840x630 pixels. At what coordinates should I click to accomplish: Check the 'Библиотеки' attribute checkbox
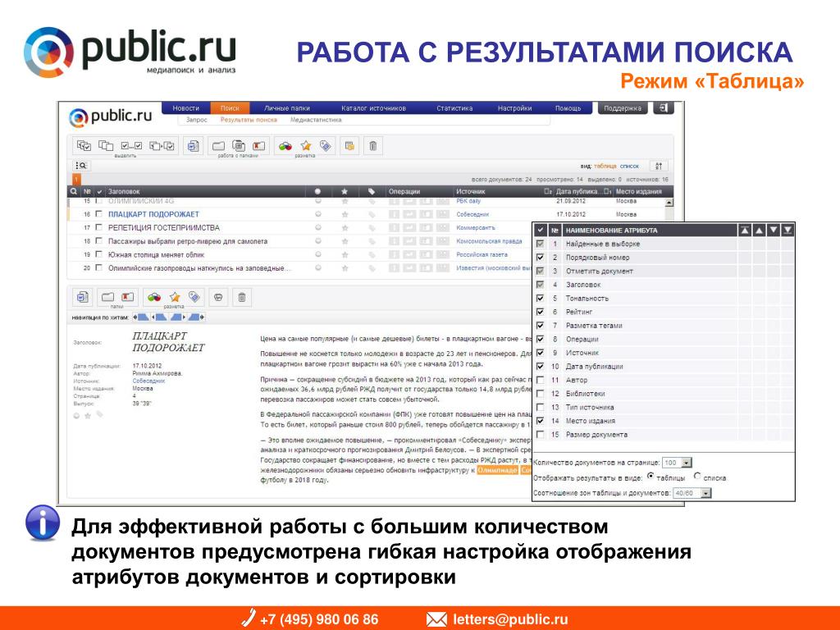pos(540,394)
